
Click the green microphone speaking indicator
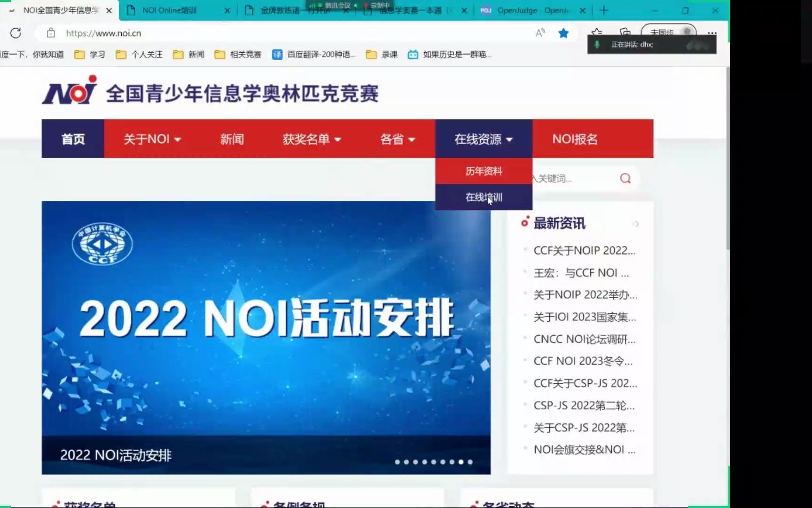(597, 44)
